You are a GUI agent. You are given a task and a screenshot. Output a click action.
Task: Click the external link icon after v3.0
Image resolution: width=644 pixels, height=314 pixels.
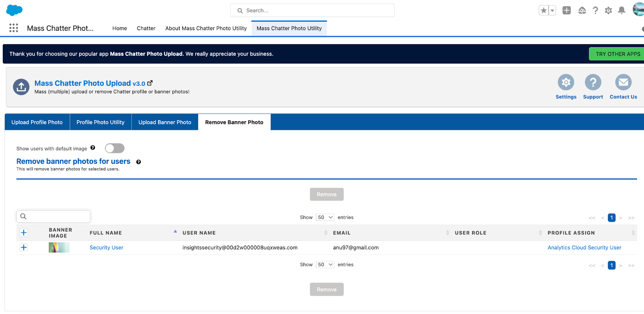[150, 83]
